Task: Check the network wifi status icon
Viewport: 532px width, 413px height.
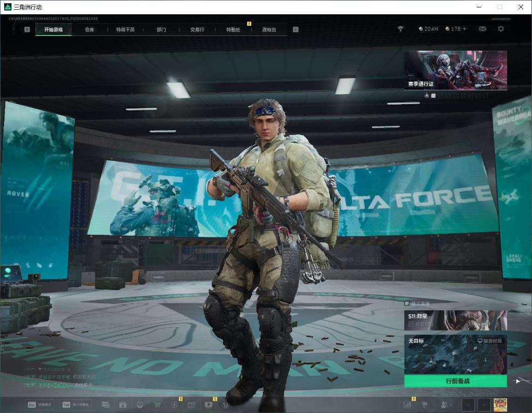Action: pos(400,29)
